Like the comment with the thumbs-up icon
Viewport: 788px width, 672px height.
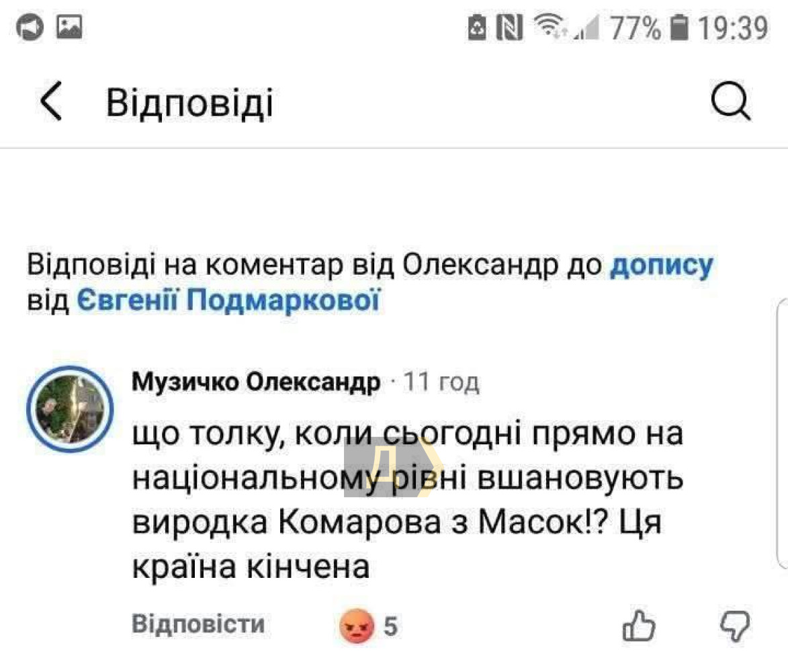pos(639,626)
